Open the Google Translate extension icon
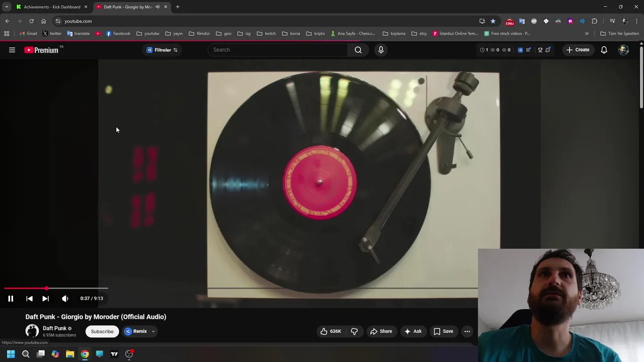This screenshot has width=644, height=362. [x=522, y=21]
